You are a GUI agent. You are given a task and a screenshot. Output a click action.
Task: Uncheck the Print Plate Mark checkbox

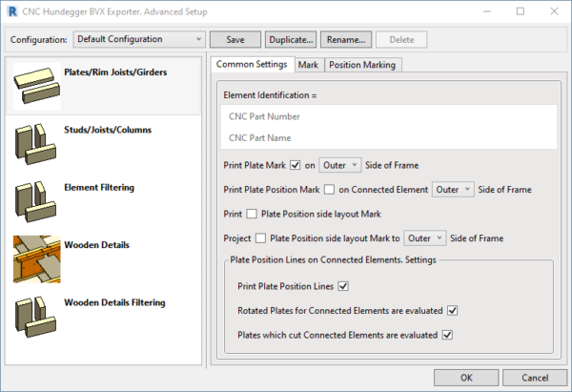pos(296,165)
